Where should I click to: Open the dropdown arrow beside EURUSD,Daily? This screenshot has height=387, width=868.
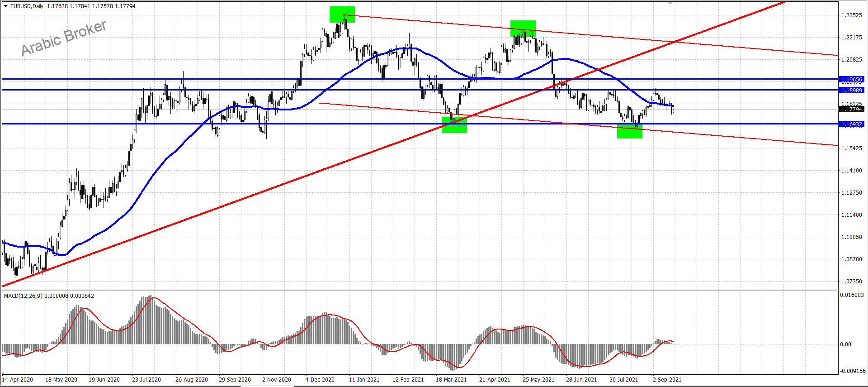pyautogui.click(x=5, y=6)
